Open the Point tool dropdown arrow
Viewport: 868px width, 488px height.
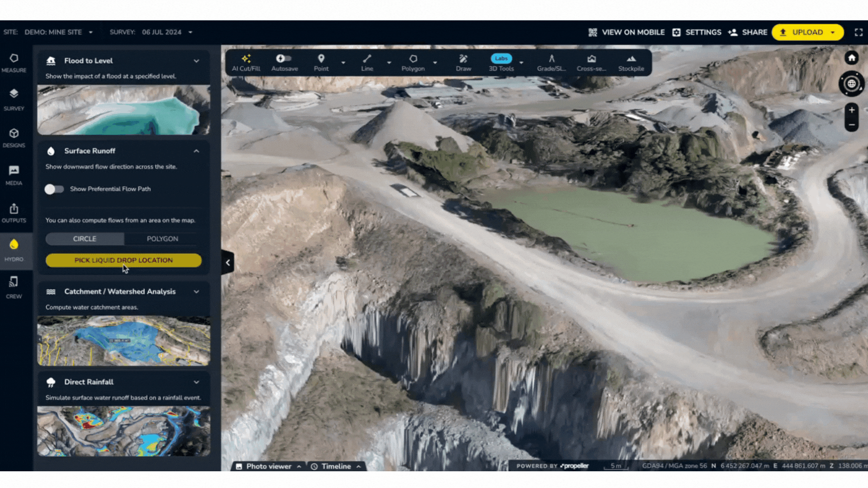(x=343, y=63)
